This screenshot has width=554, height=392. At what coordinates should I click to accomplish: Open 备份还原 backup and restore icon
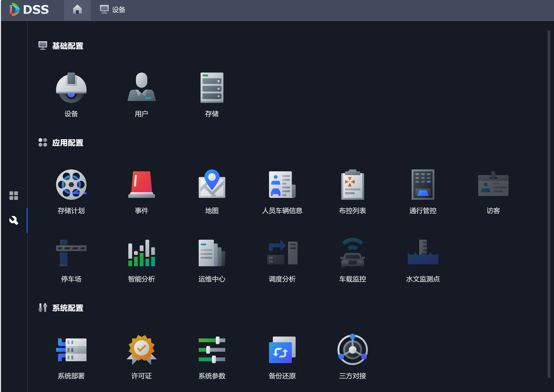[x=282, y=350]
